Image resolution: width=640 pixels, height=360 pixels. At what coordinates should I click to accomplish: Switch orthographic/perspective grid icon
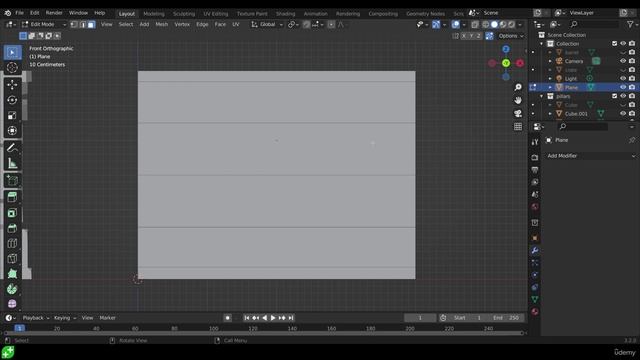[x=518, y=127]
